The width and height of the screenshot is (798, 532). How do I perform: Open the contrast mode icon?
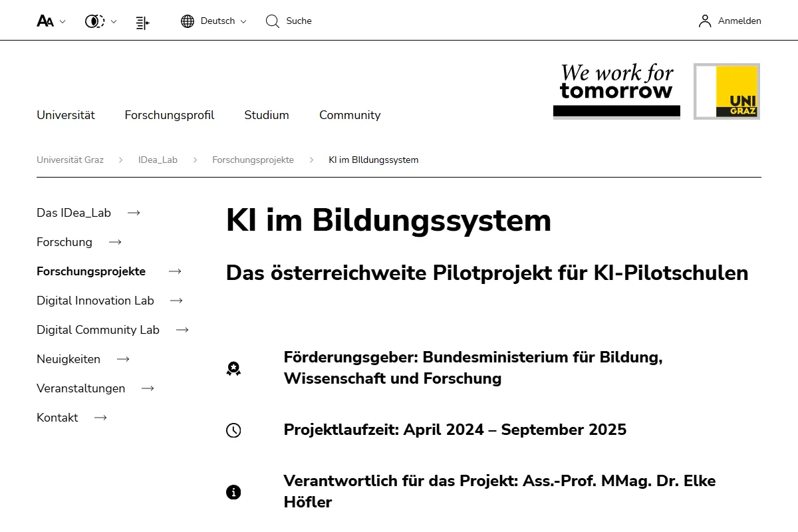tap(94, 21)
